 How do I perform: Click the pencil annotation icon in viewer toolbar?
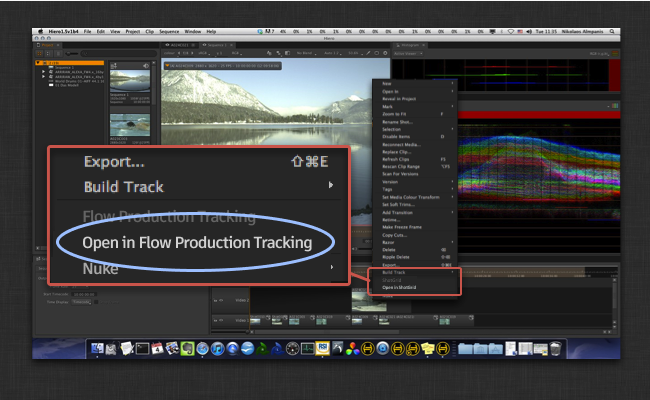tap(368, 53)
